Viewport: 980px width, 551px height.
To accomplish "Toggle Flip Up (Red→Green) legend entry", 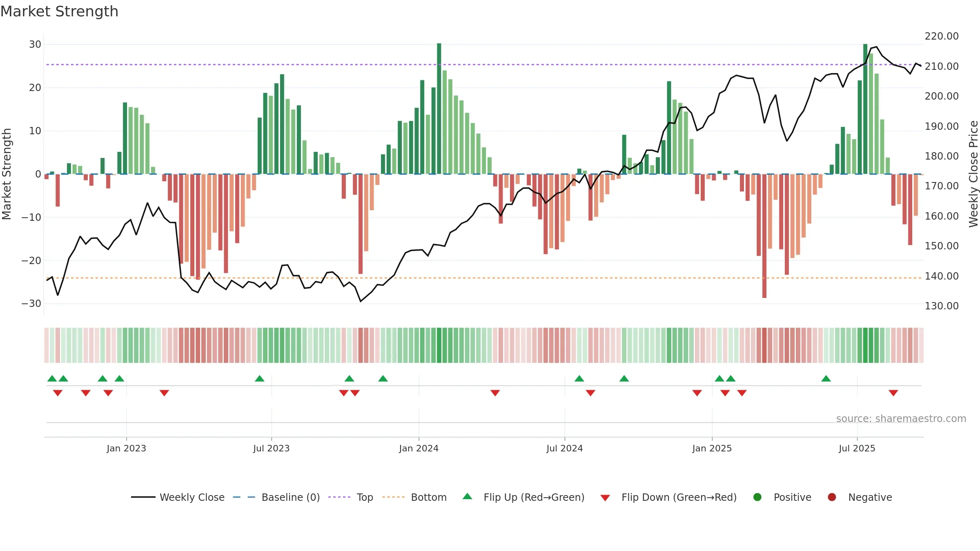I will 523,497.
